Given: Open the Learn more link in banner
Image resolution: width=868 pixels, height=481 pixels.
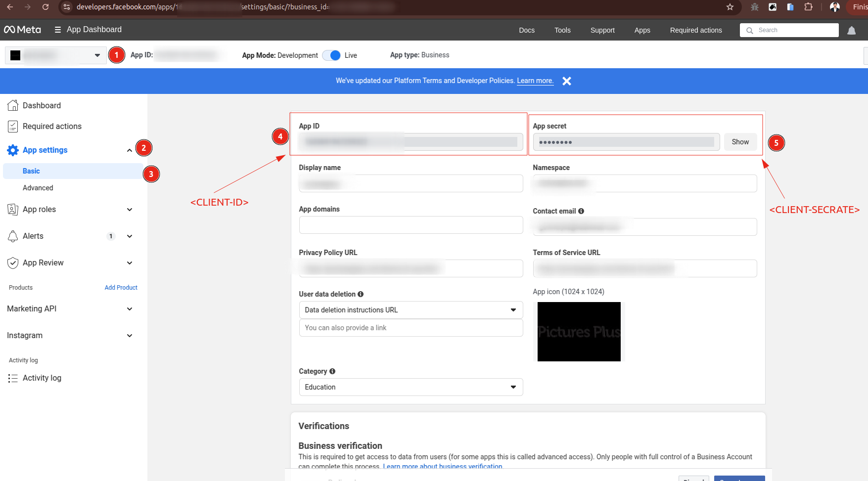Looking at the screenshot, I should click(535, 81).
